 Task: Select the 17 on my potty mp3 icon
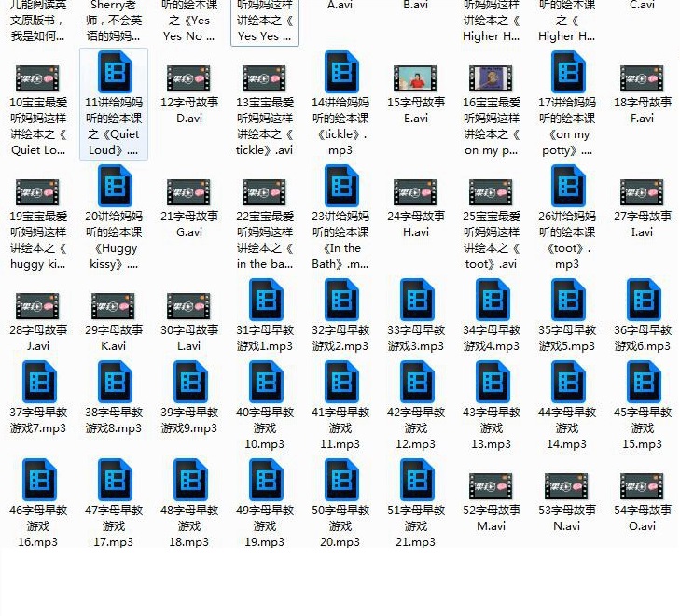(x=568, y=73)
